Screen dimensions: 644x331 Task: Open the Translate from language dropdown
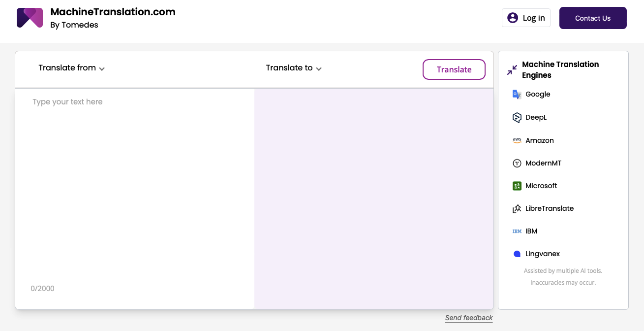tap(71, 68)
